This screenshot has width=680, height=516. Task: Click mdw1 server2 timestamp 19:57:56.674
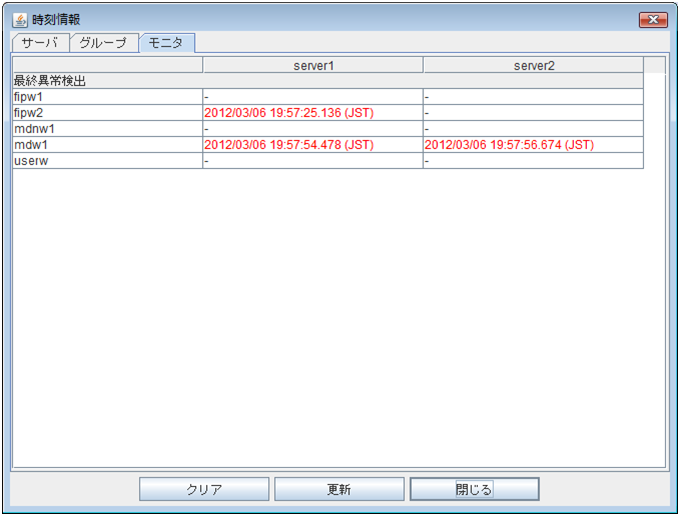[509, 145]
